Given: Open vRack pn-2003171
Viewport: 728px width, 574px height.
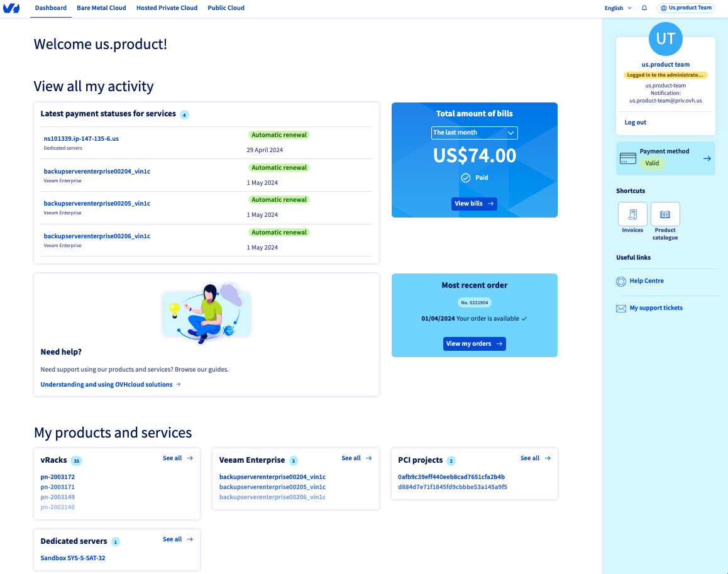Looking at the screenshot, I should pyautogui.click(x=58, y=487).
